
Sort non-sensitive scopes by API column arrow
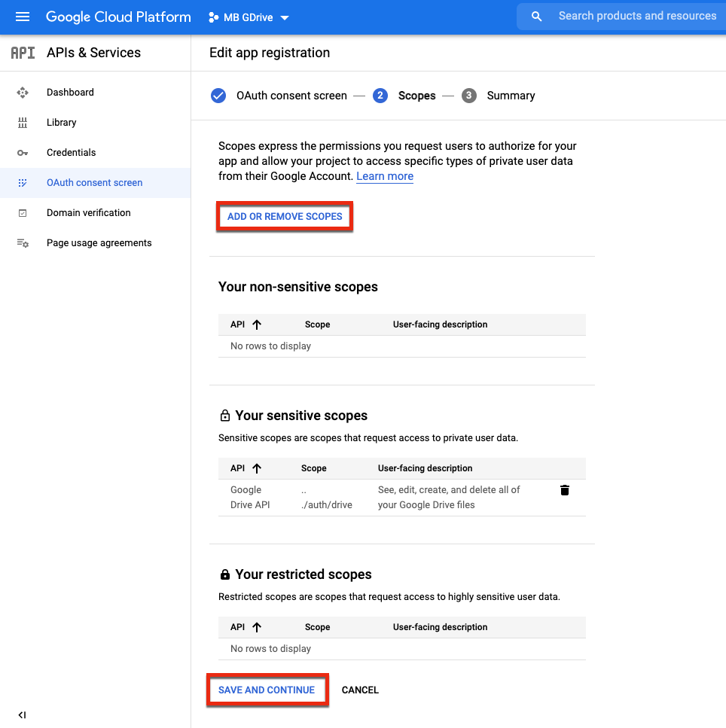[x=257, y=324]
